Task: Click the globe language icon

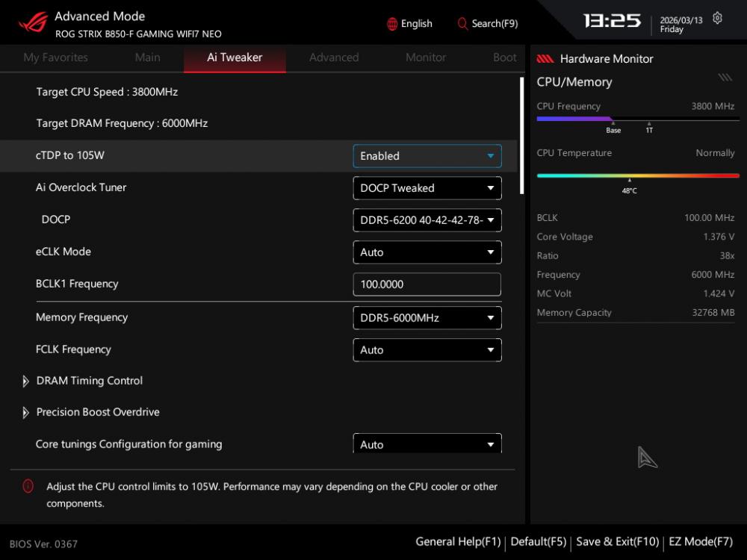Action: pos(392,24)
